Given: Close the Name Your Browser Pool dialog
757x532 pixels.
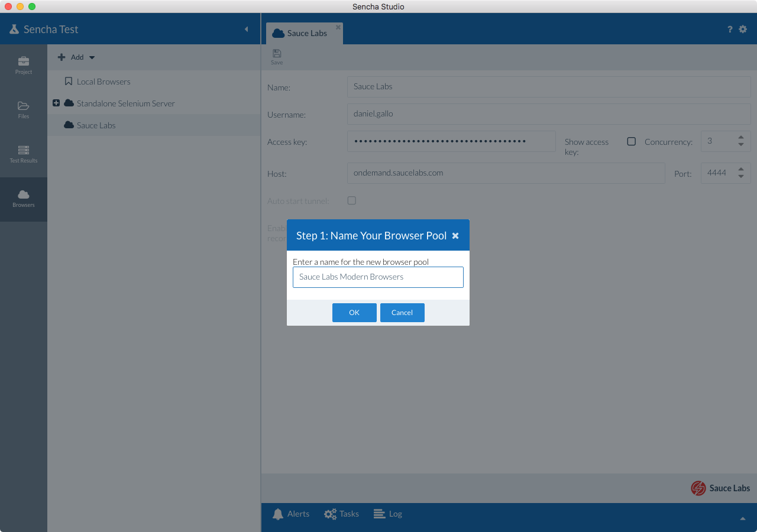Looking at the screenshot, I should coord(455,235).
